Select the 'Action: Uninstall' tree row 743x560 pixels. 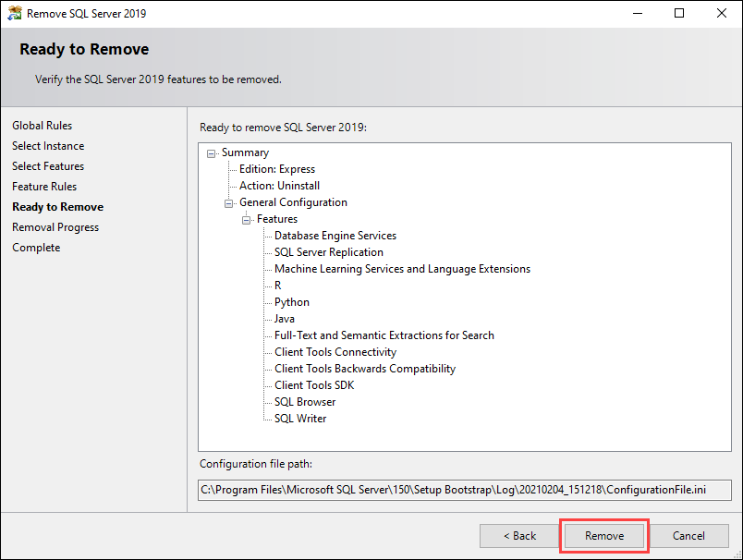[x=280, y=186]
